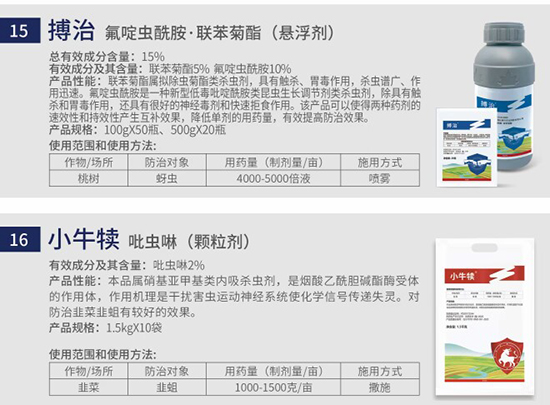Select the 桃树 table cell
The width and height of the screenshot is (550, 405).
(x=88, y=178)
